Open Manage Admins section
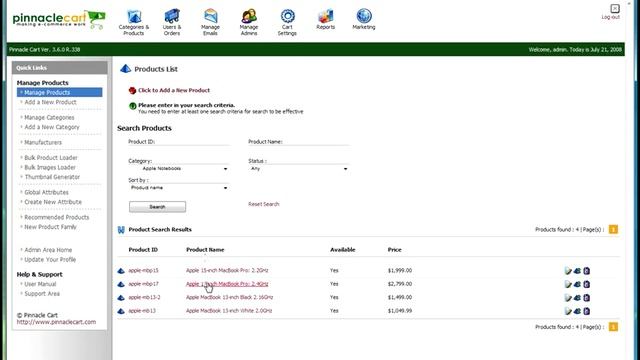Image resolution: width=640 pixels, height=360 pixels. click(249, 23)
